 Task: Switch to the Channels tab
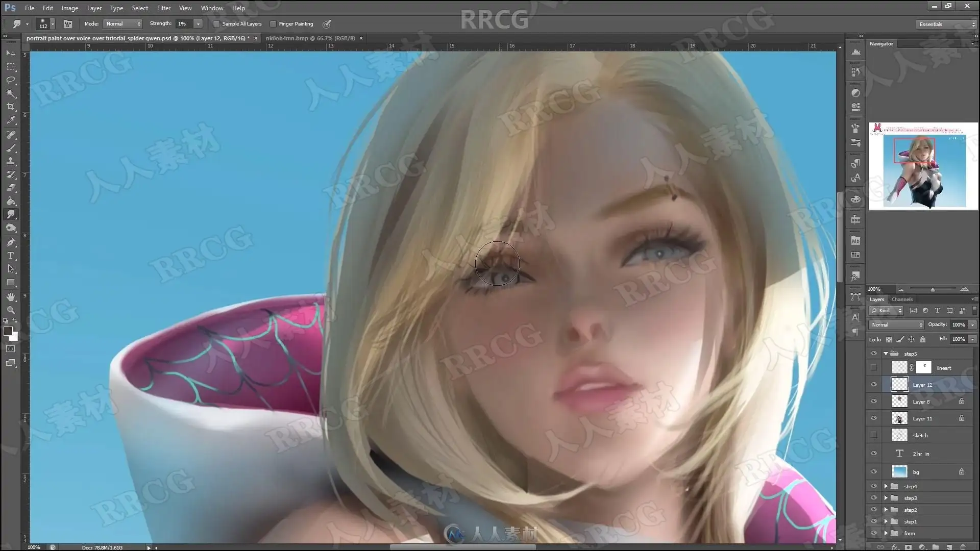point(902,299)
